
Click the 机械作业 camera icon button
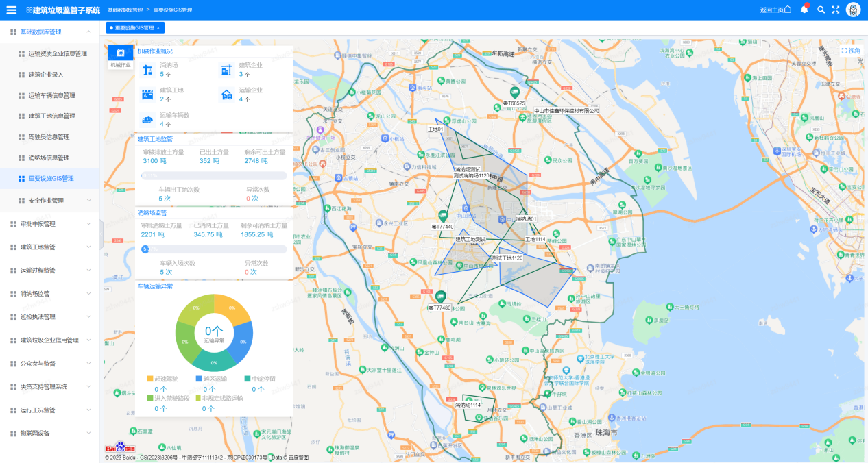[x=121, y=53]
